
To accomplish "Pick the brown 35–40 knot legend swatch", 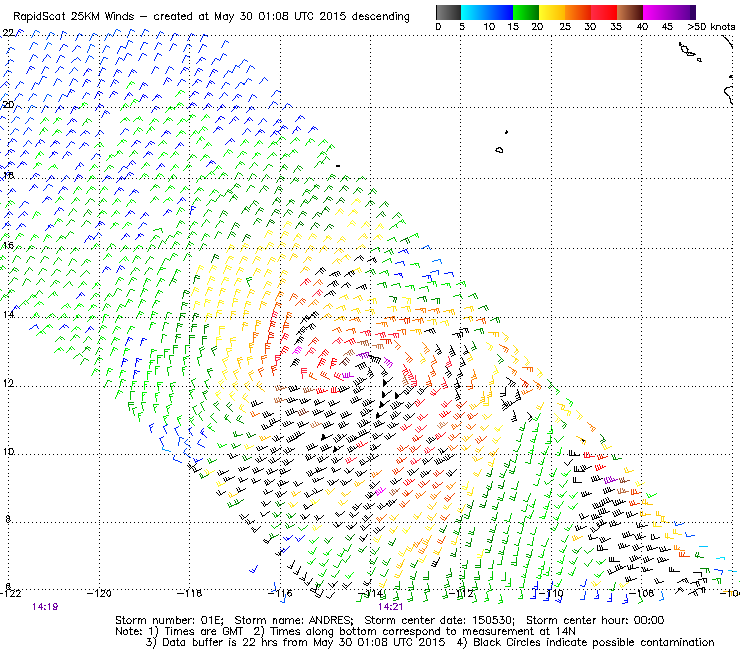I will click(x=630, y=12).
